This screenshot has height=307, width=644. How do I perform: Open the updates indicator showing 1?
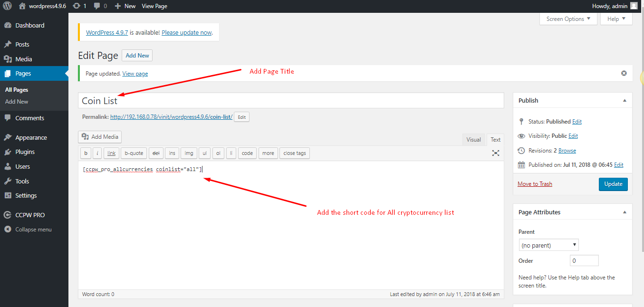coord(79,6)
